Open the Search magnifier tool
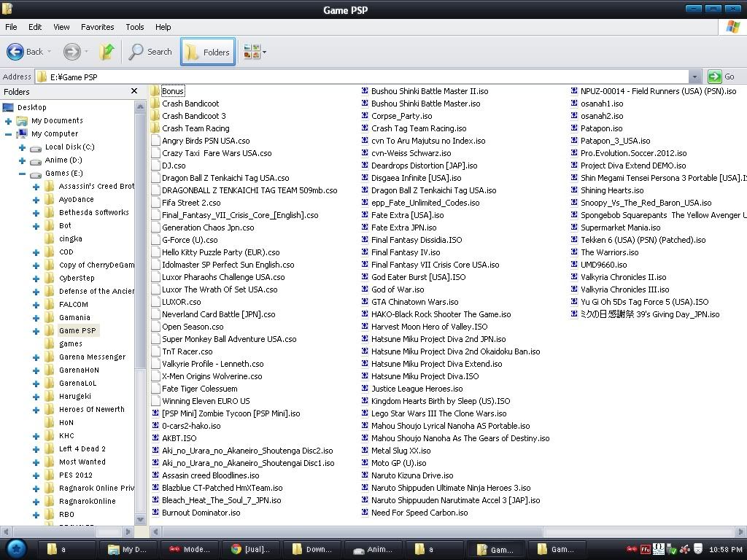This screenshot has width=747, height=560. 136,52
